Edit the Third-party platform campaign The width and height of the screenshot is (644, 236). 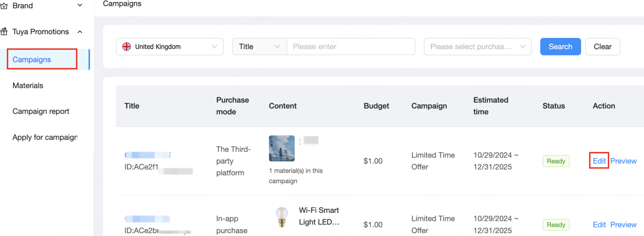pos(599,161)
